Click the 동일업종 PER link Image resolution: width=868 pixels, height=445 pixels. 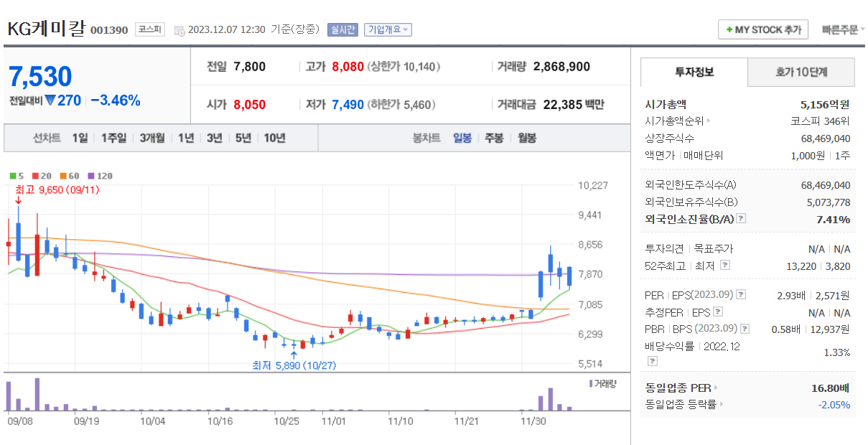pos(678,388)
